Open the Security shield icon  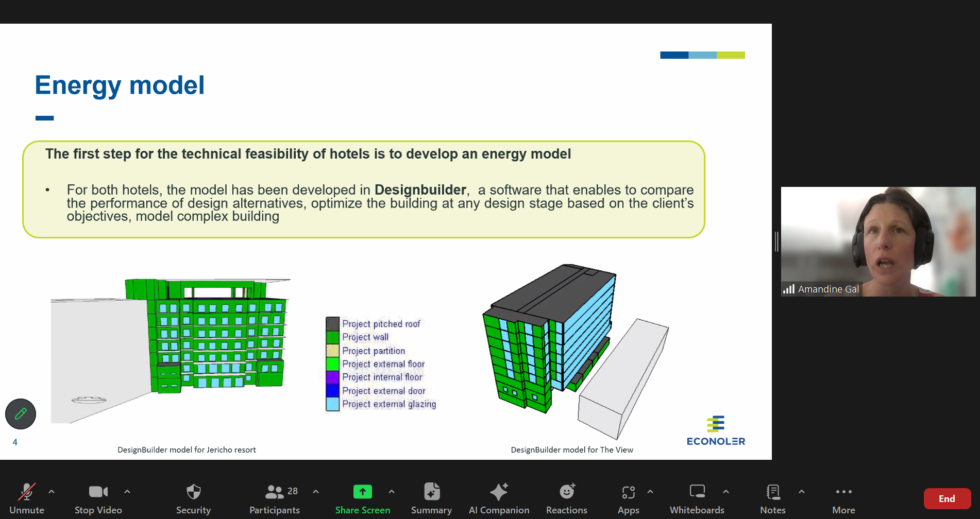click(193, 492)
